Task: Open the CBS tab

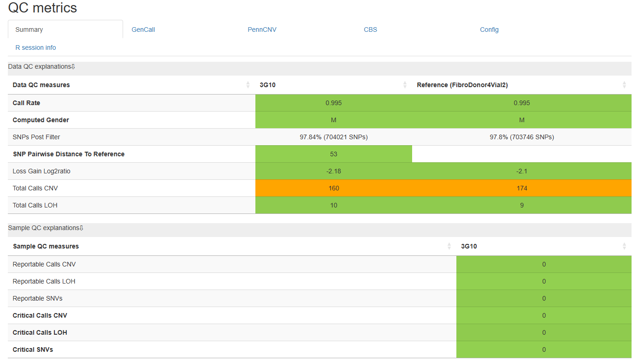Action: point(370,30)
